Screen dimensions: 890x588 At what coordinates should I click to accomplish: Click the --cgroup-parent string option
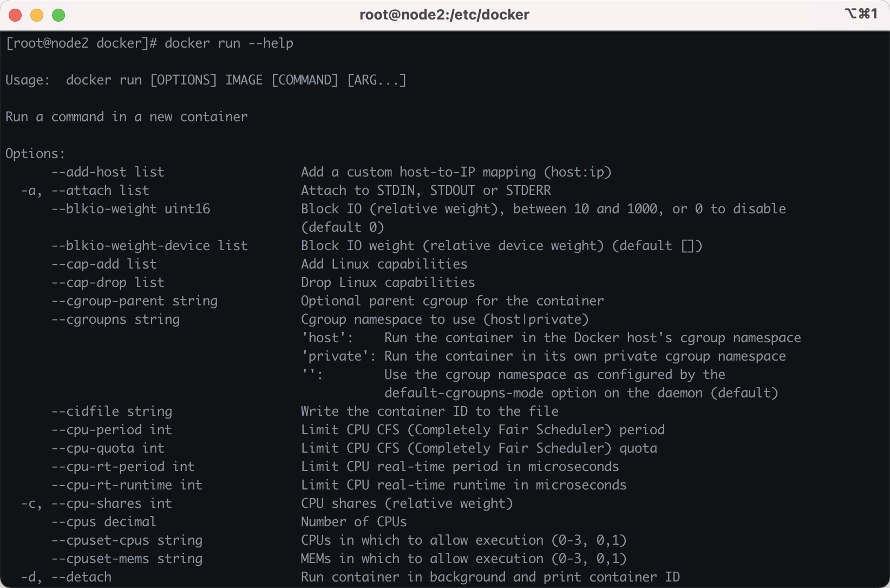pos(134,301)
